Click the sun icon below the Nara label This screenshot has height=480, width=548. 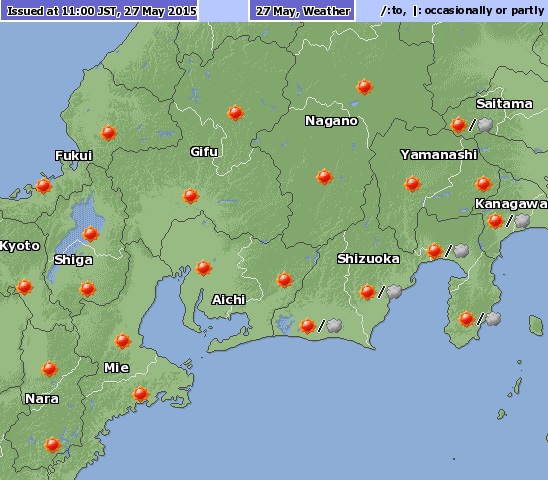52,445
